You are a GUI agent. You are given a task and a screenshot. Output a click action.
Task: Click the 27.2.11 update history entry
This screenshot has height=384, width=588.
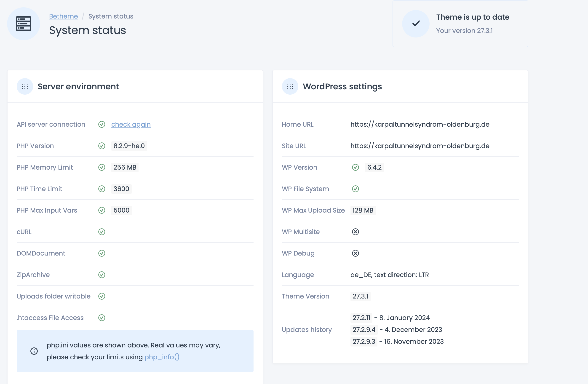point(390,318)
